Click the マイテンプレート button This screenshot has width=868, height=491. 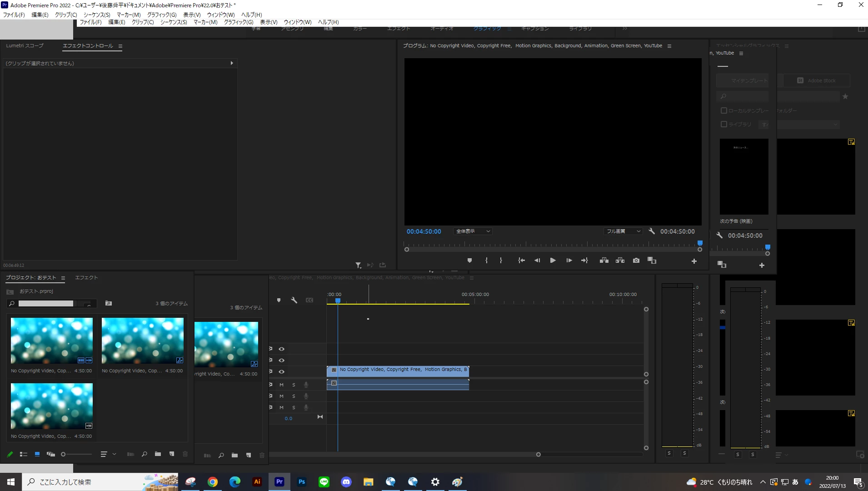click(749, 80)
